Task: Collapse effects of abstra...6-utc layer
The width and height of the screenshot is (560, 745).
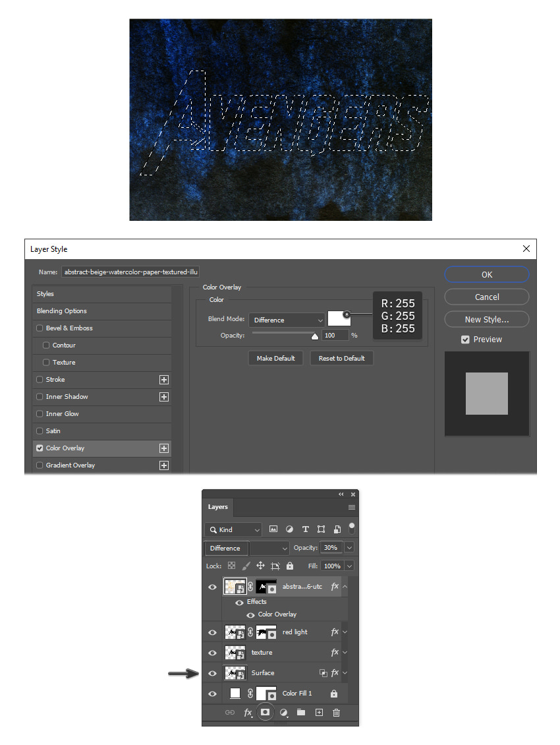Action: pos(345,587)
